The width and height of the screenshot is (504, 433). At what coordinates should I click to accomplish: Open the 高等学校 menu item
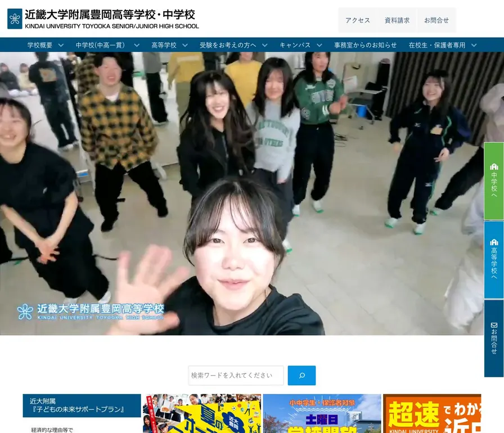click(x=164, y=46)
